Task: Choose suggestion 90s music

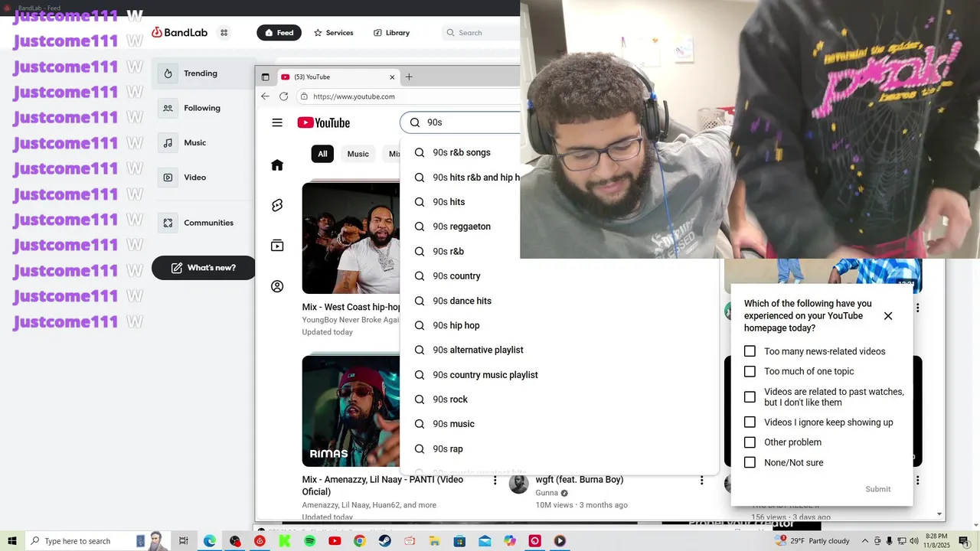Action: click(559, 424)
